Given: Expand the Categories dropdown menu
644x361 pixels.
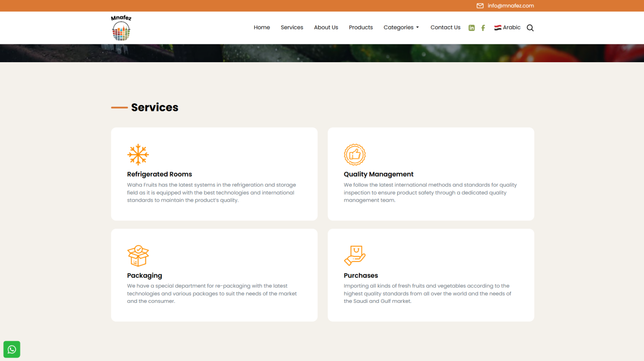Looking at the screenshot, I should [401, 28].
